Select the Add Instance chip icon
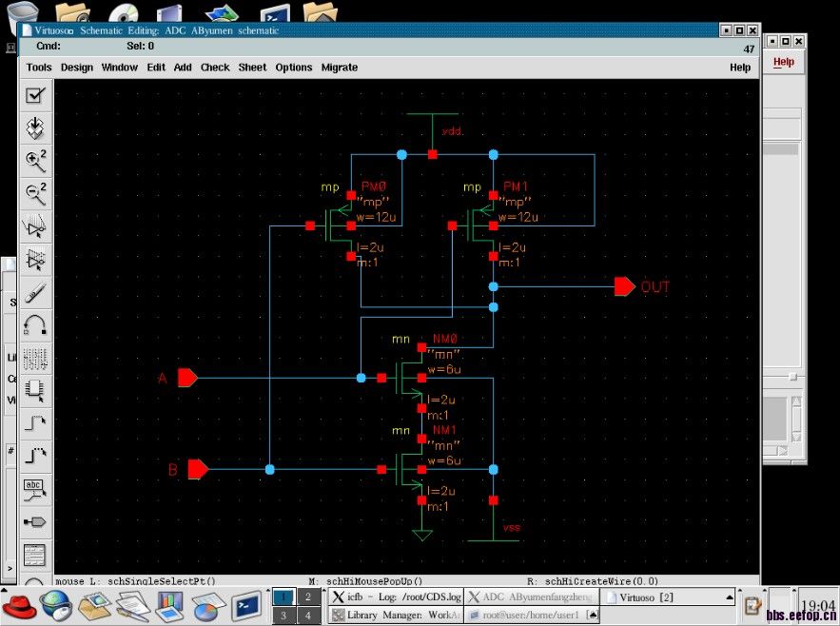The image size is (840, 626). 36,389
